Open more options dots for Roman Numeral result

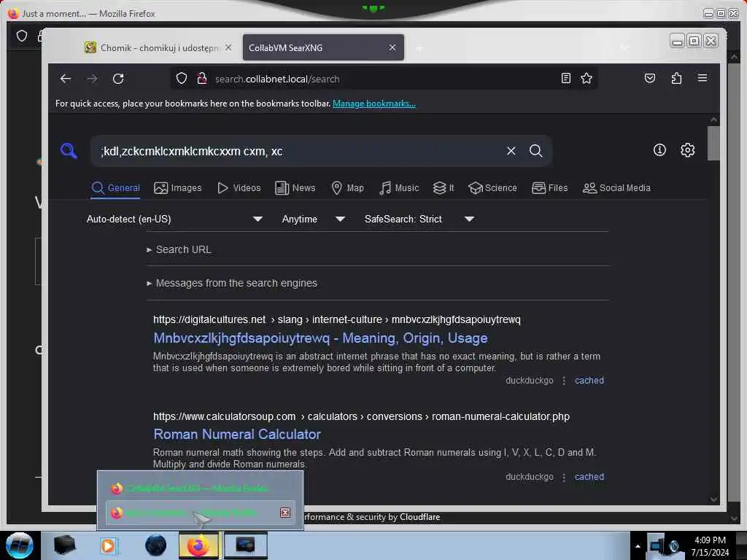point(564,477)
